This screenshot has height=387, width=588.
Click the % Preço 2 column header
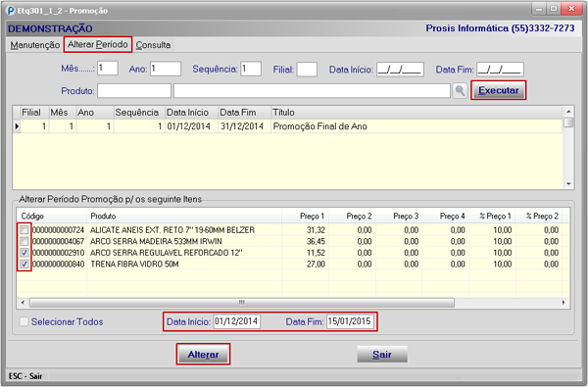(x=538, y=217)
